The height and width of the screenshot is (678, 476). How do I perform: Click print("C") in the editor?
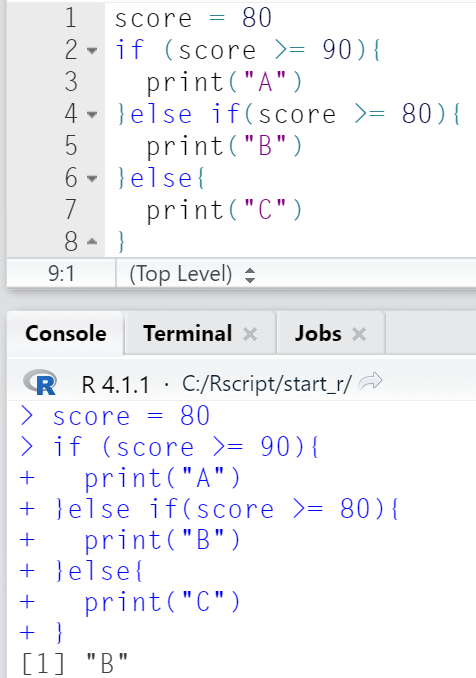[x=224, y=210]
